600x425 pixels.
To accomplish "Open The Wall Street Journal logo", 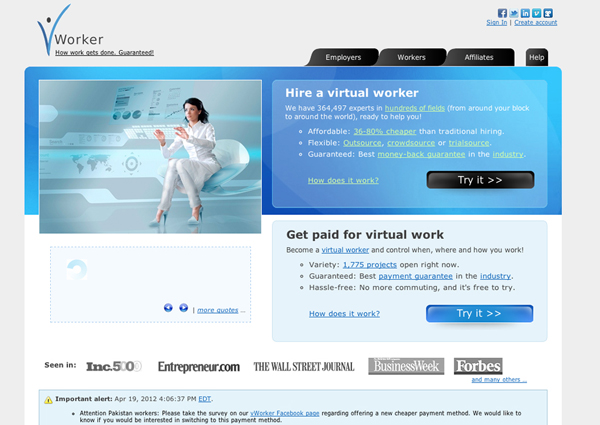I will click(304, 367).
